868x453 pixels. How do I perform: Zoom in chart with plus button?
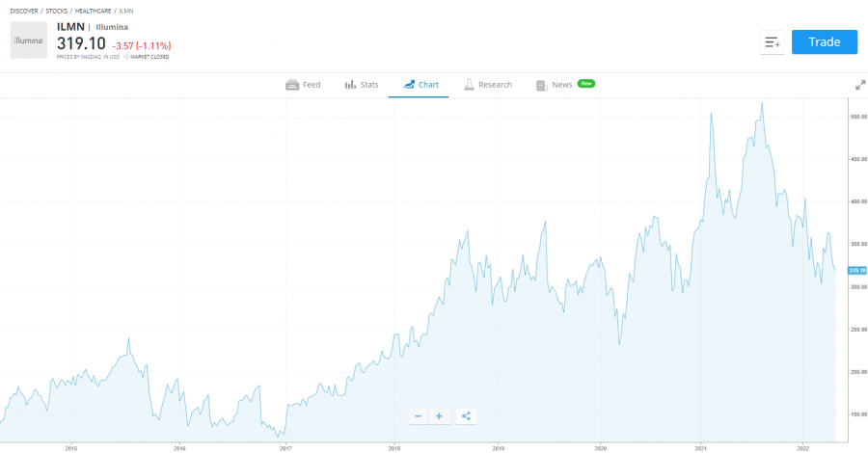coord(439,416)
